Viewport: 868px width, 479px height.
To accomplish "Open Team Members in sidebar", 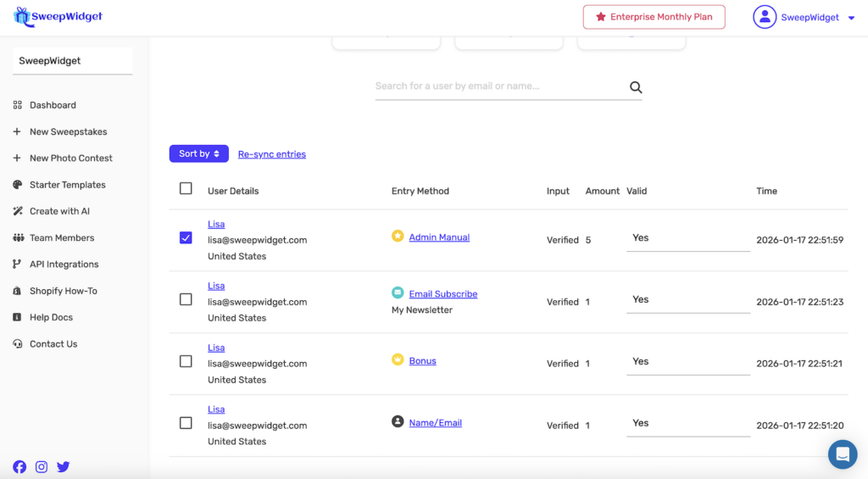I will (62, 238).
